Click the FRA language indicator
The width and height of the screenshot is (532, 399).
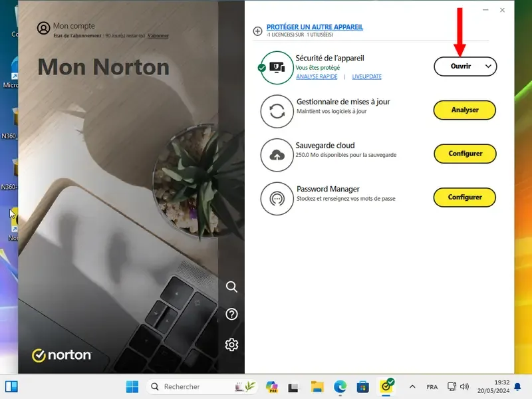coord(432,387)
